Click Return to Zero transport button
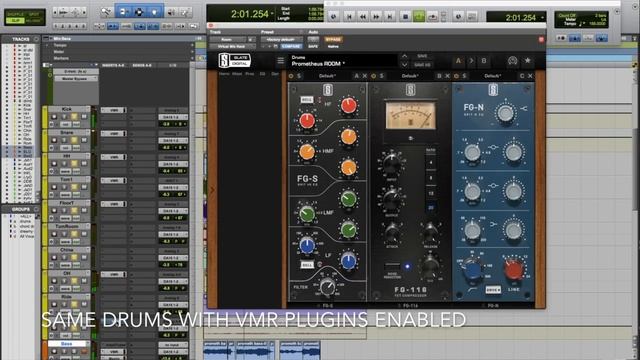Viewport: 640px width, 360px height. point(349,16)
